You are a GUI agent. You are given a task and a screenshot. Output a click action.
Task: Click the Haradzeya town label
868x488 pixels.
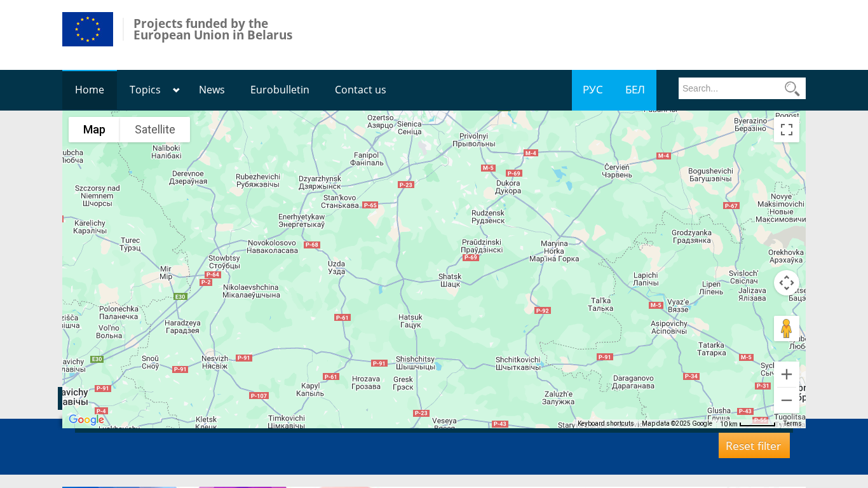pyautogui.click(x=182, y=327)
